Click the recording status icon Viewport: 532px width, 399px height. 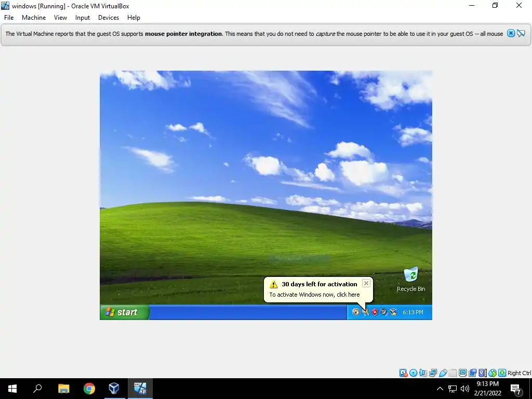tap(472, 373)
